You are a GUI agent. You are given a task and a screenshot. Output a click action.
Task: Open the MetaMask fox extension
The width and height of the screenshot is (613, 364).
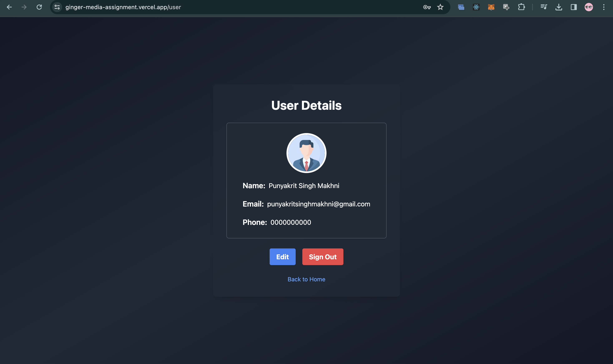[x=491, y=7]
